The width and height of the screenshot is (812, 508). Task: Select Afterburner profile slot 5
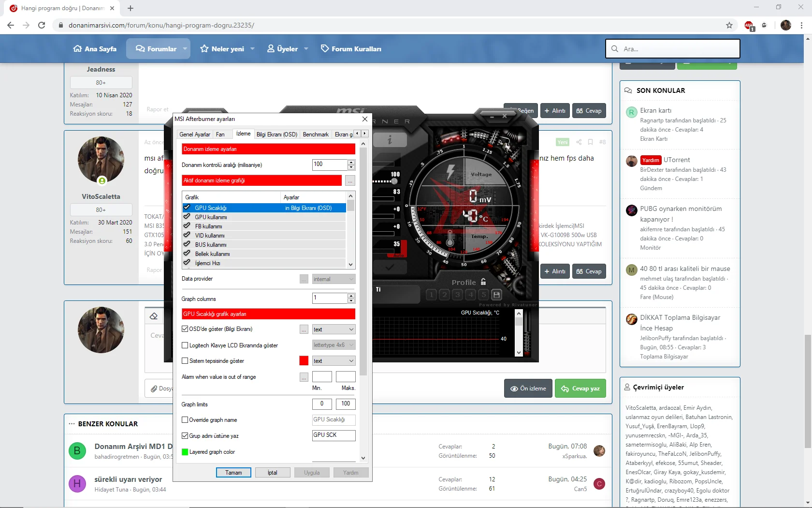(x=483, y=294)
